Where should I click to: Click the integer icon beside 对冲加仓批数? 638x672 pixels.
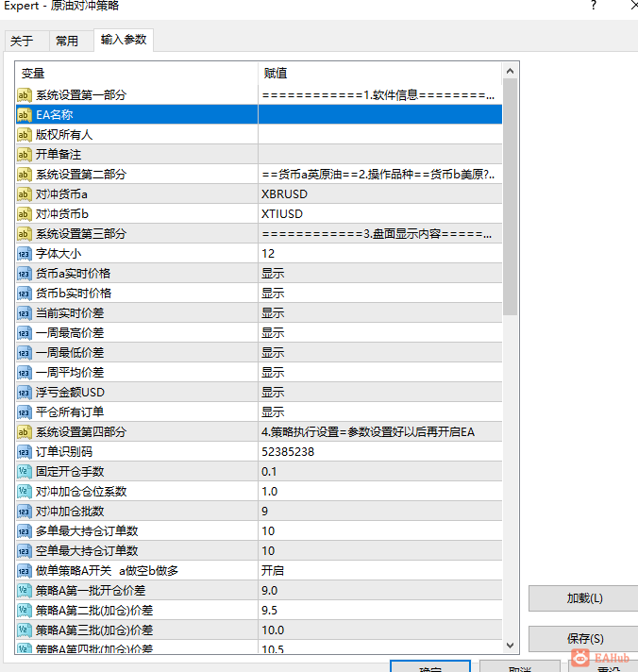click(x=25, y=512)
